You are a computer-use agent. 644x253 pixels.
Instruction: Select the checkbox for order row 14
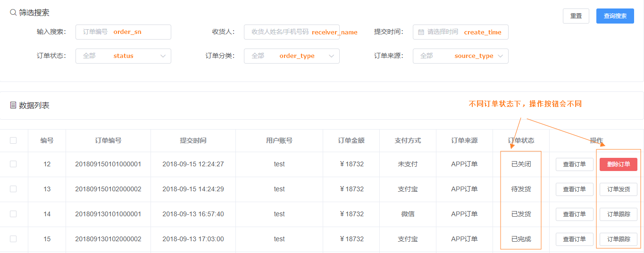tap(13, 214)
